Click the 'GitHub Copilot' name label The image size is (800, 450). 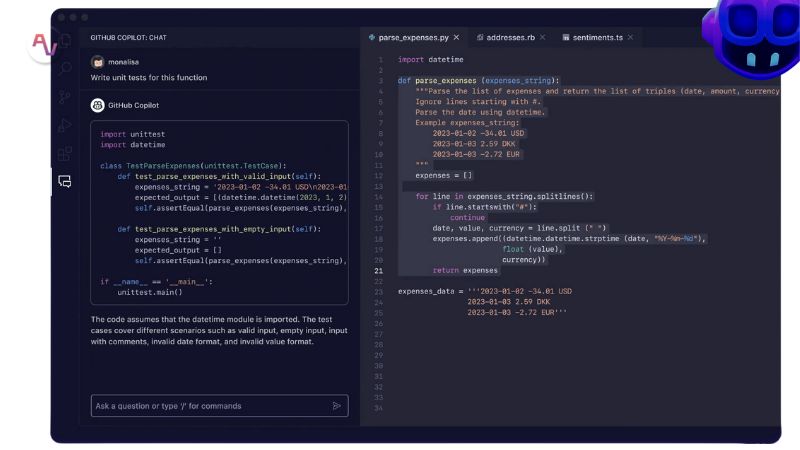[x=133, y=105]
